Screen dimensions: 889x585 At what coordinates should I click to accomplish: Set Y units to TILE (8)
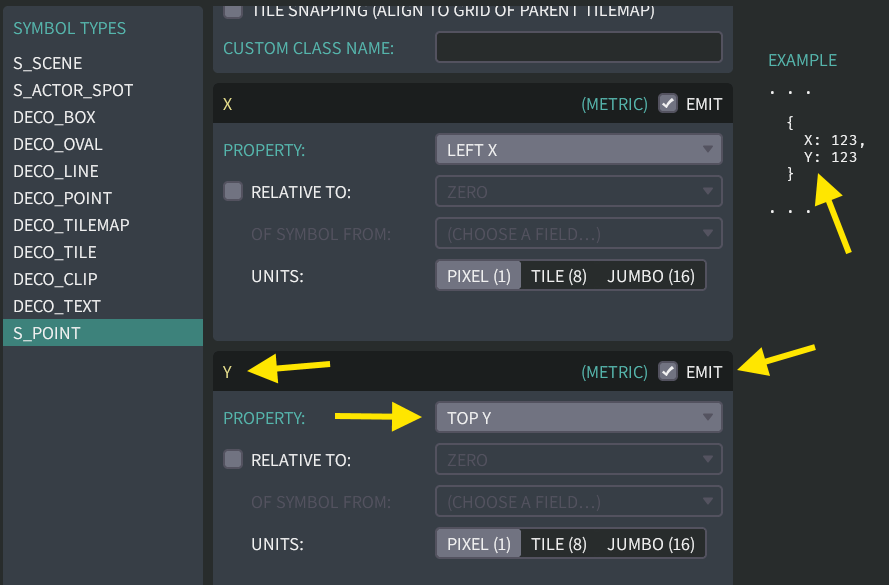(559, 544)
